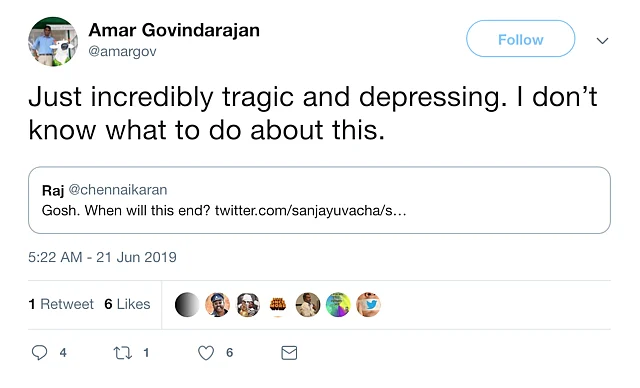
Task: Expand the tweet options chevron
Action: pyautogui.click(x=602, y=40)
